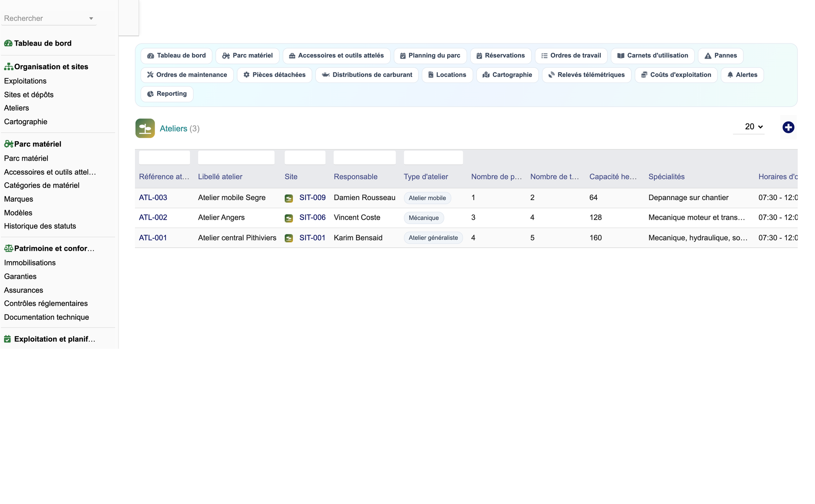Open the page size 20 dropdown

tap(749, 127)
